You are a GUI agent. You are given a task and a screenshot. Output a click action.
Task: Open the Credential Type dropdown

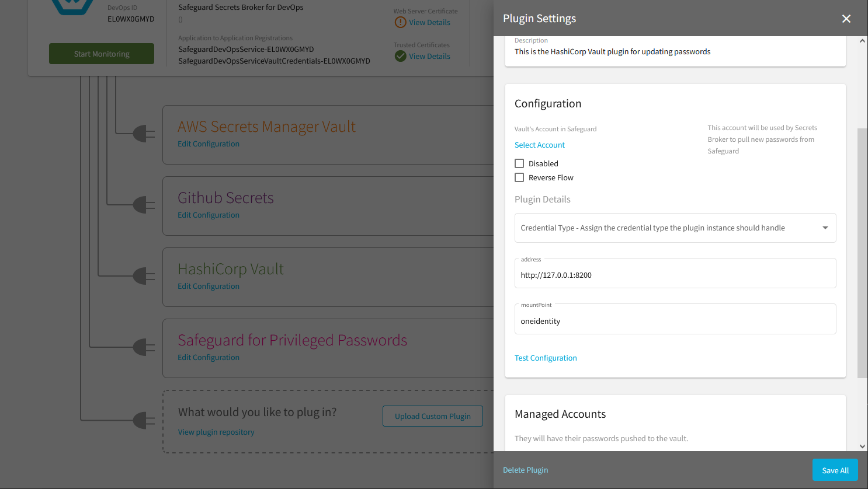(x=675, y=228)
